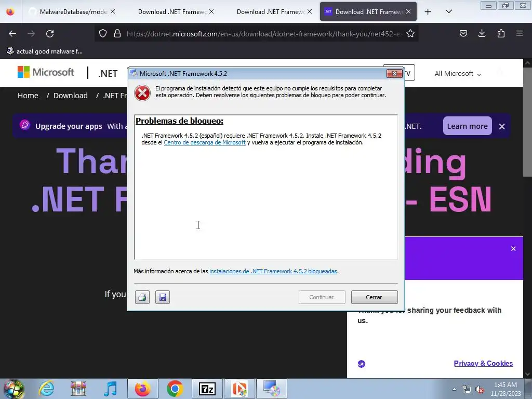Open the store-like taskbar icon
This screenshot has height=399, width=532.
pos(78,389)
